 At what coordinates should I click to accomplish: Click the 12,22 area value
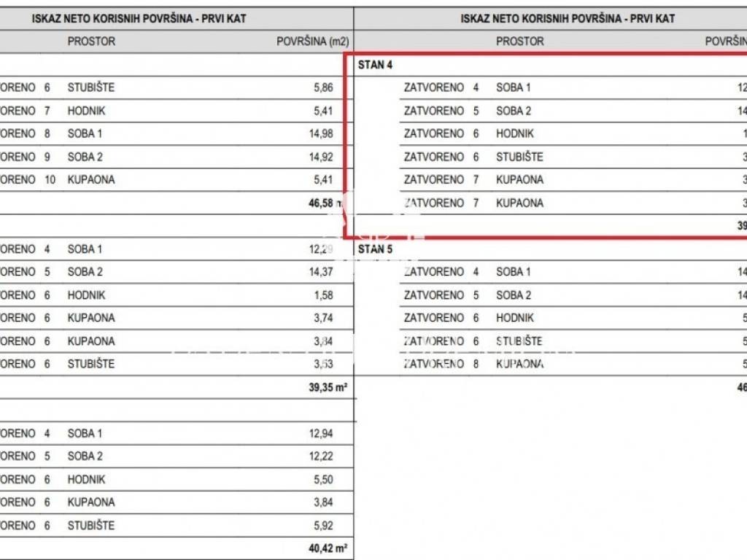coord(320,456)
